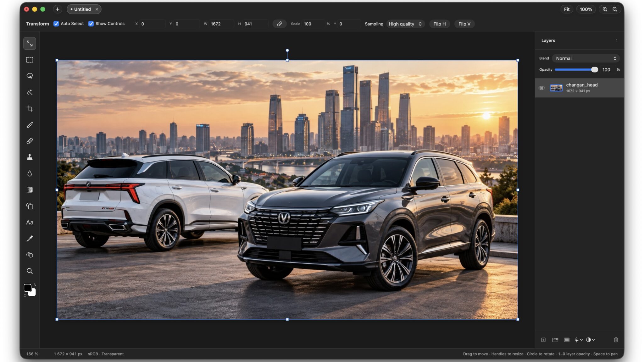Open a new tab with plus button
The height and width of the screenshot is (362, 644).
point(58,9)
